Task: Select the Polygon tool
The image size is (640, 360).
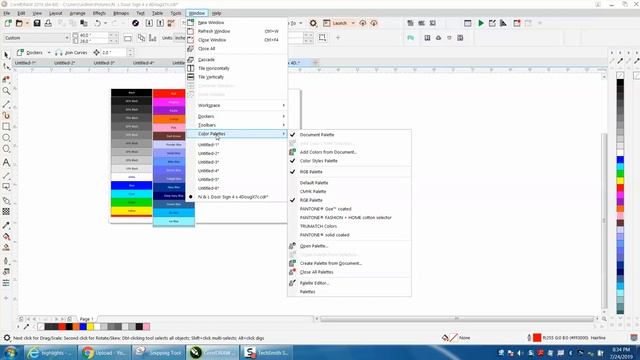Action: click(x=6, y=149)
